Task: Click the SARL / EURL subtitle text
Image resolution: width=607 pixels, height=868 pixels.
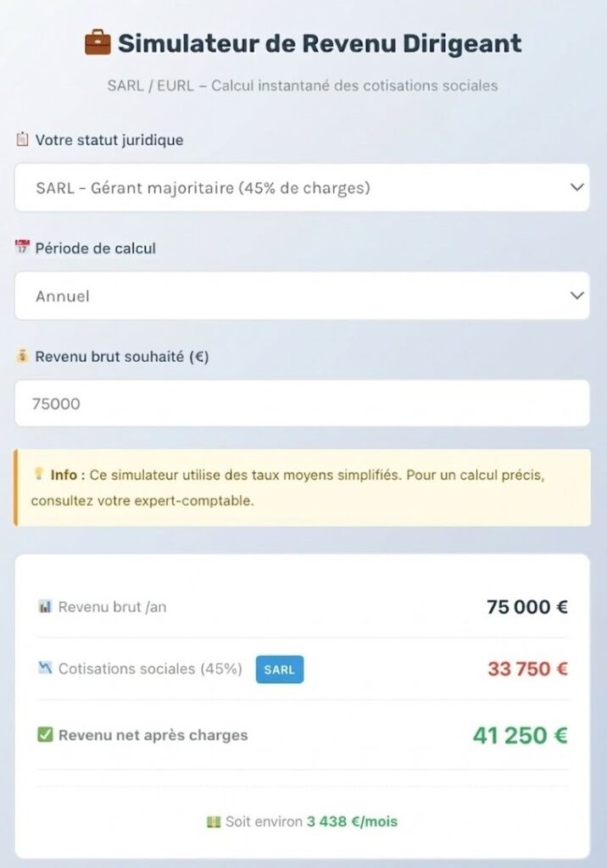Action: (303, 86)
